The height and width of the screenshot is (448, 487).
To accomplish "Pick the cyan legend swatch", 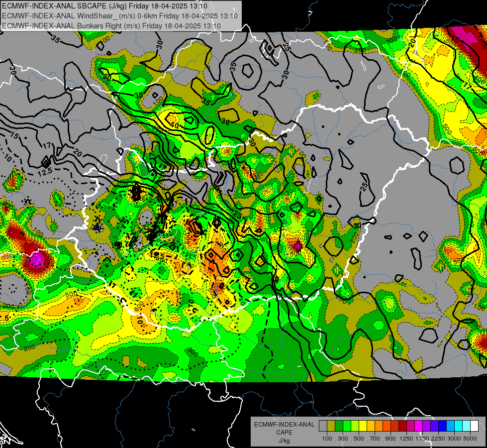I will 459,426.
